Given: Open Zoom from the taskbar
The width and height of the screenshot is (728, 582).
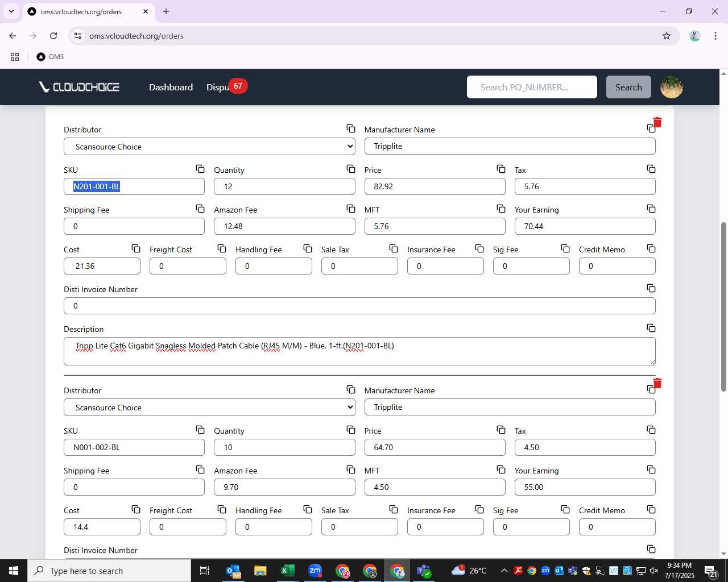Looking at the screenshot, I should click(x=315, y=571).
